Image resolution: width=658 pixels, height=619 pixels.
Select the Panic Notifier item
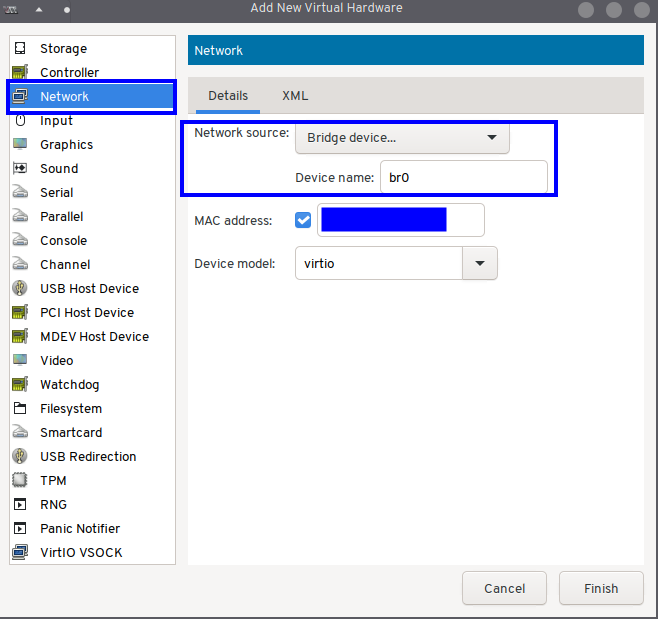click(x=80, y=529)
